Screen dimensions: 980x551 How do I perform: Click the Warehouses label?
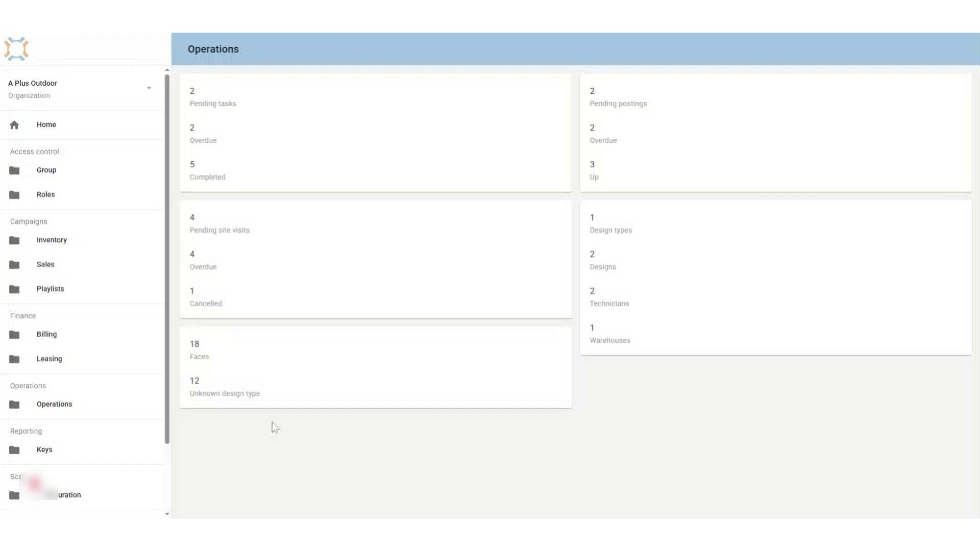tap(610, 340)
